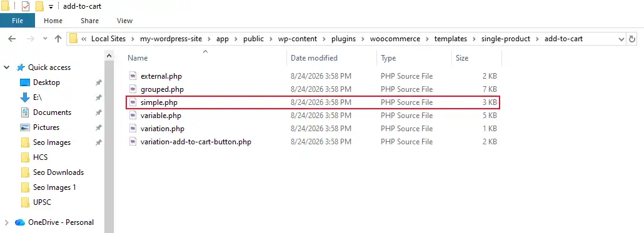Go up one folder level
Screen dimensions: 644x233
[x=58, y=39]
